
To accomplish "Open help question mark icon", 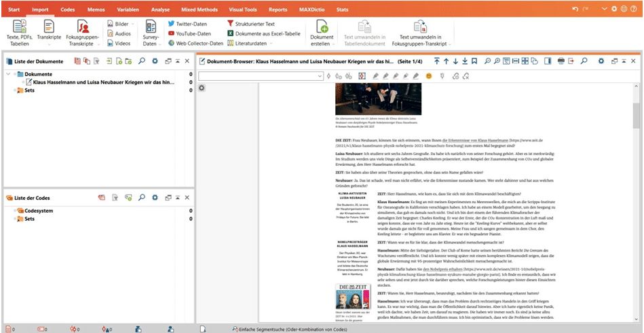I will (634, 9).
